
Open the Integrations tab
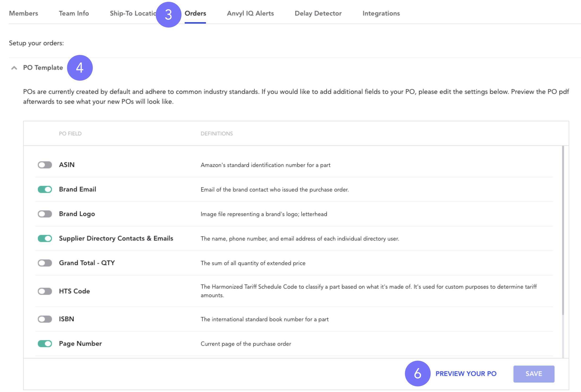tap(381, 13)
